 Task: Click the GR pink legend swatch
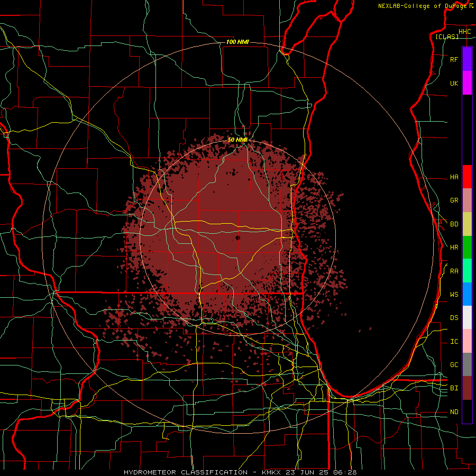coord(467,200)
